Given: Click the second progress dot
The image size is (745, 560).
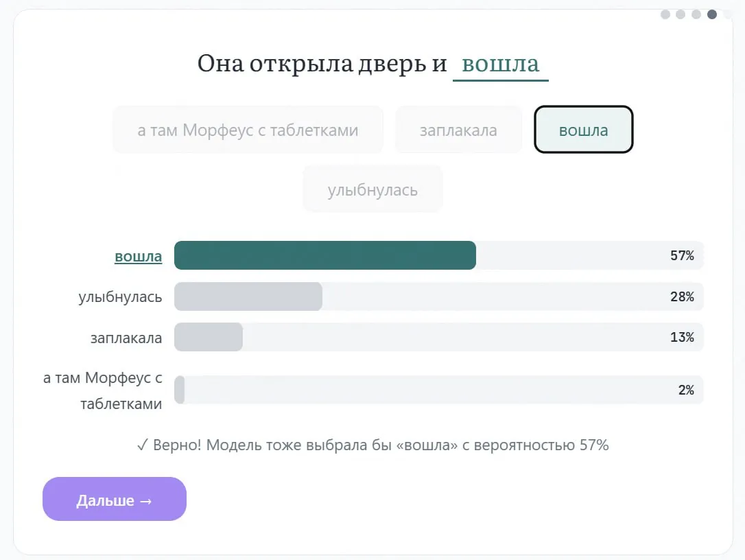Looking at the screenshot, I should point(681,14).
